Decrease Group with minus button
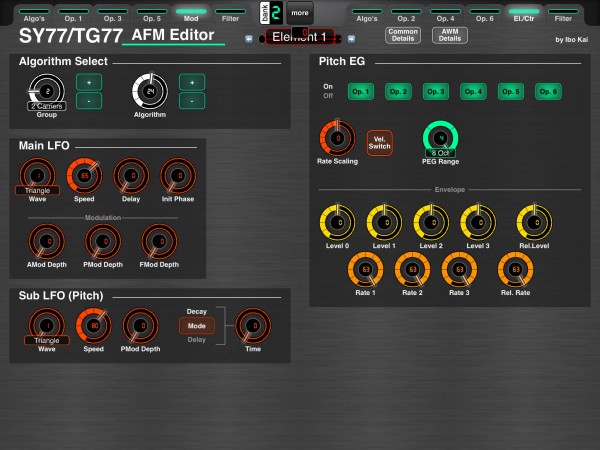 89,101
